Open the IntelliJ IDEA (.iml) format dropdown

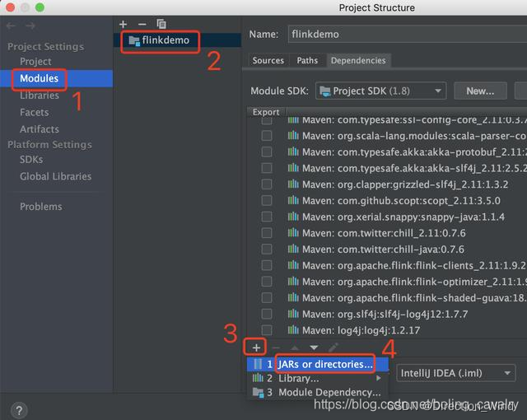[x=455, y=373]
